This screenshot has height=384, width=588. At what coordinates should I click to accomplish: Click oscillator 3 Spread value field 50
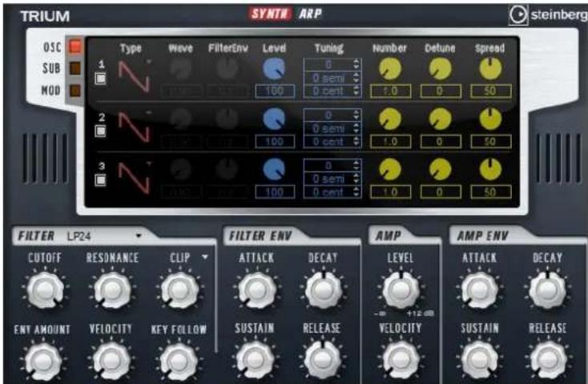pyautogui.click(x=491, y=192)
